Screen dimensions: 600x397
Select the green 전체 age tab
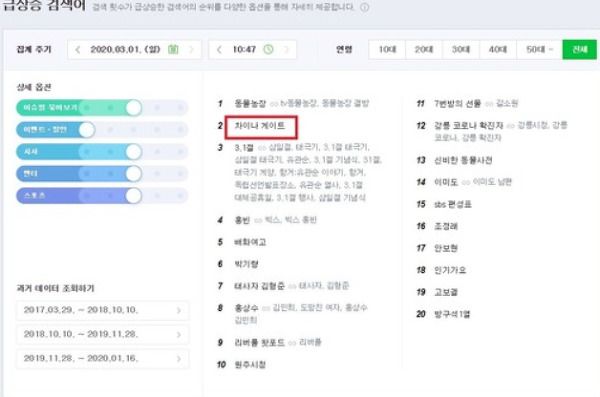(579, 49)
